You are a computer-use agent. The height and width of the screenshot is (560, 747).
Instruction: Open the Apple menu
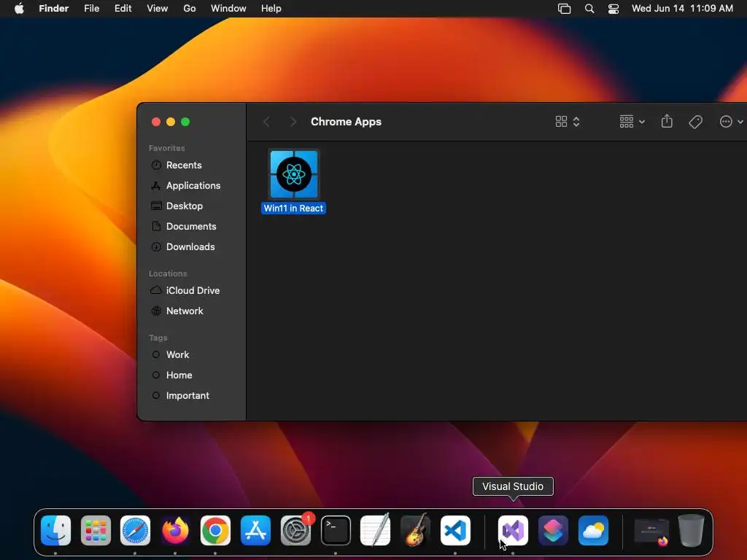tap(19, 9)
